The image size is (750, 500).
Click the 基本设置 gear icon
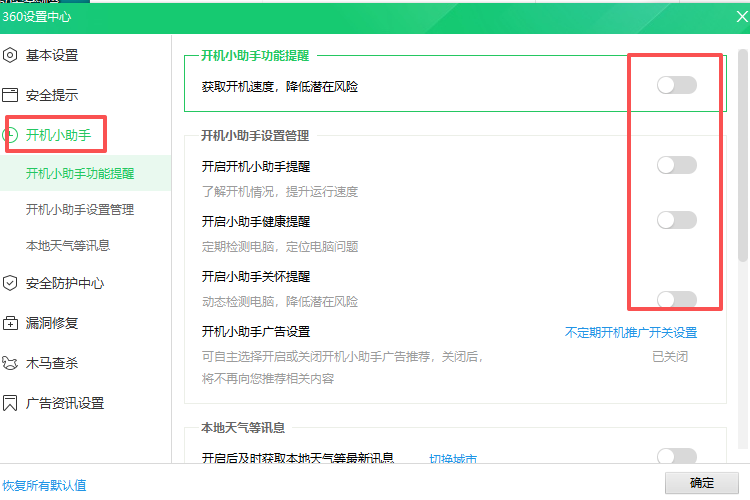point(10,55)
